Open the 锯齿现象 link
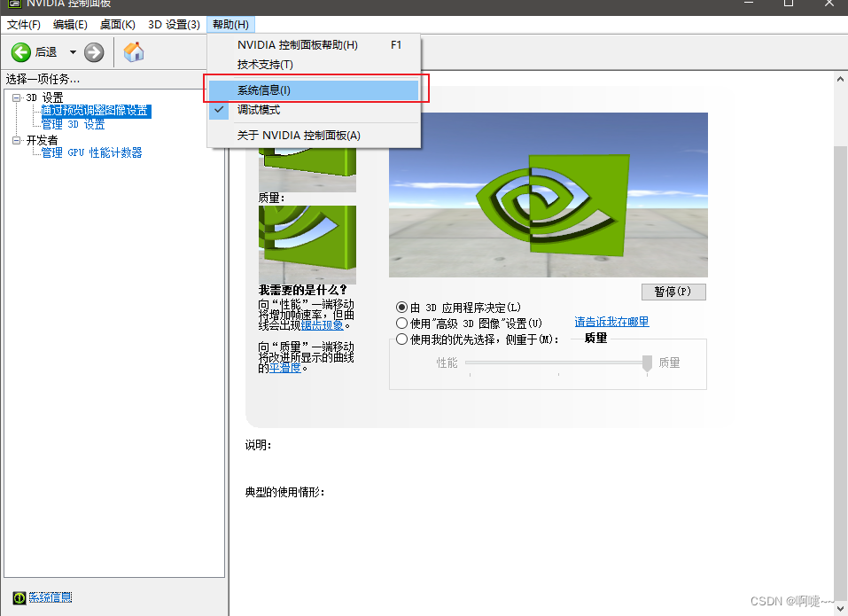 tap(323, 325)
